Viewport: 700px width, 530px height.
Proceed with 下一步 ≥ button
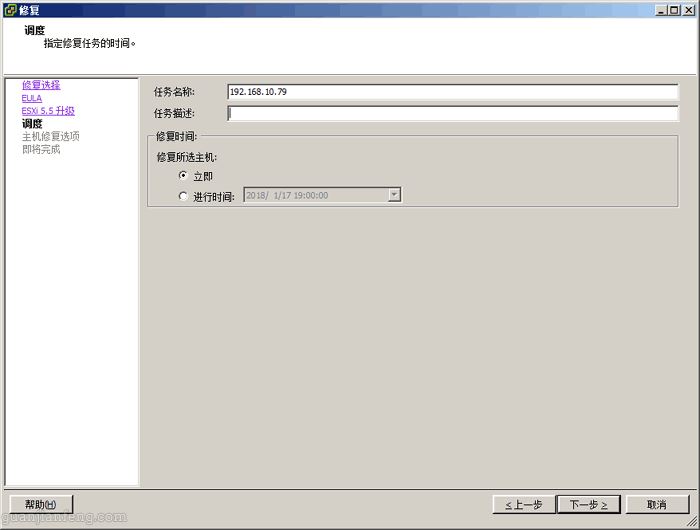pos(588,505)
